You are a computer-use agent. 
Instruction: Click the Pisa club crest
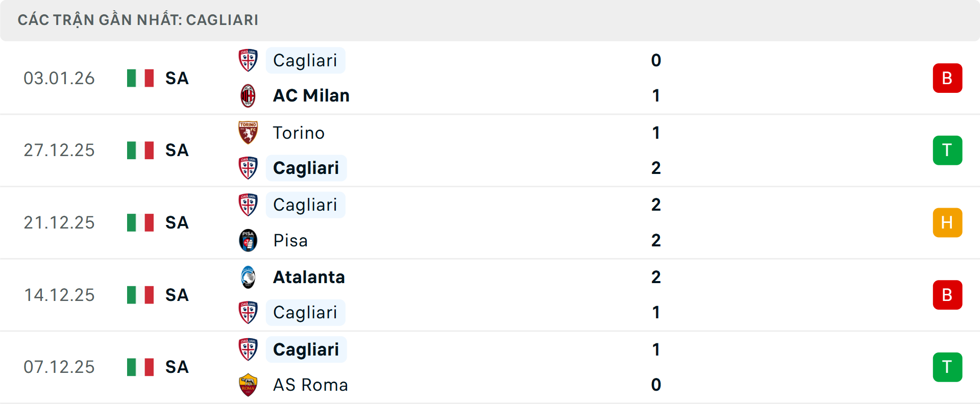click(x=248, y=240)
